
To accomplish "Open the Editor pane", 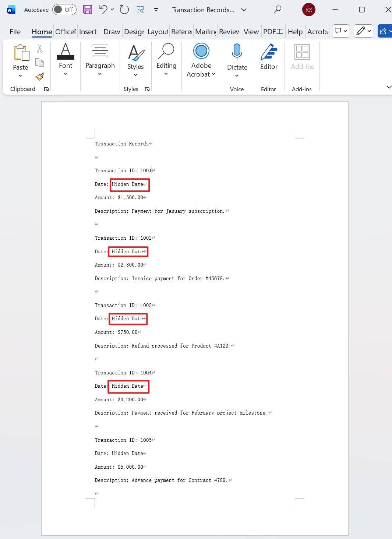I will [269, 57].
